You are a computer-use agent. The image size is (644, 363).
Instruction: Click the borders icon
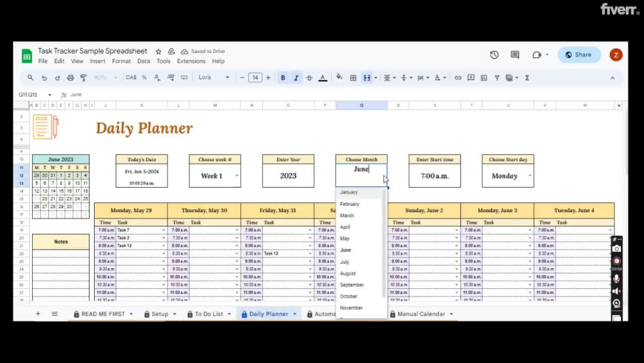tap(353, 78)
